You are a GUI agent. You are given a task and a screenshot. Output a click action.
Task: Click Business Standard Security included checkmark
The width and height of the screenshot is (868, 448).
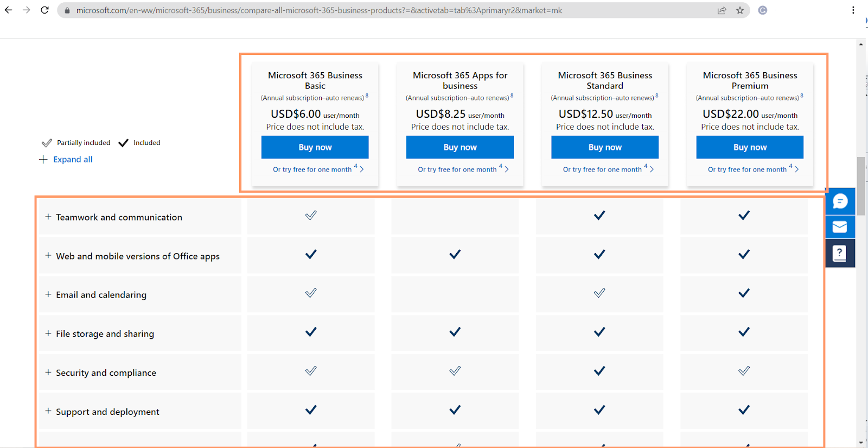point(599,371)
